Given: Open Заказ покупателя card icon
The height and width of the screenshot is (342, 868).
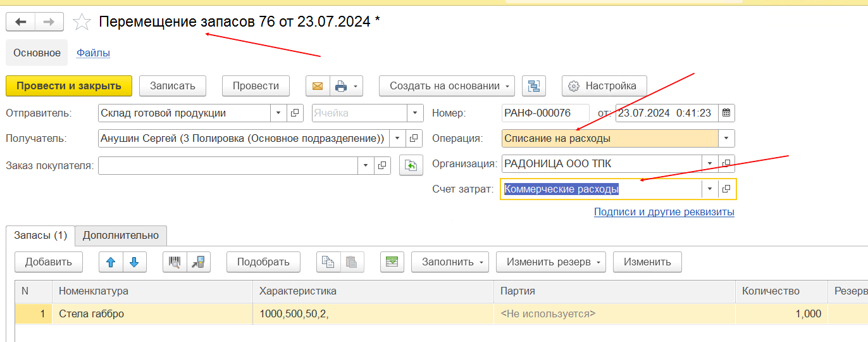Looking at the screenshot, I should [x=382, y=166].
